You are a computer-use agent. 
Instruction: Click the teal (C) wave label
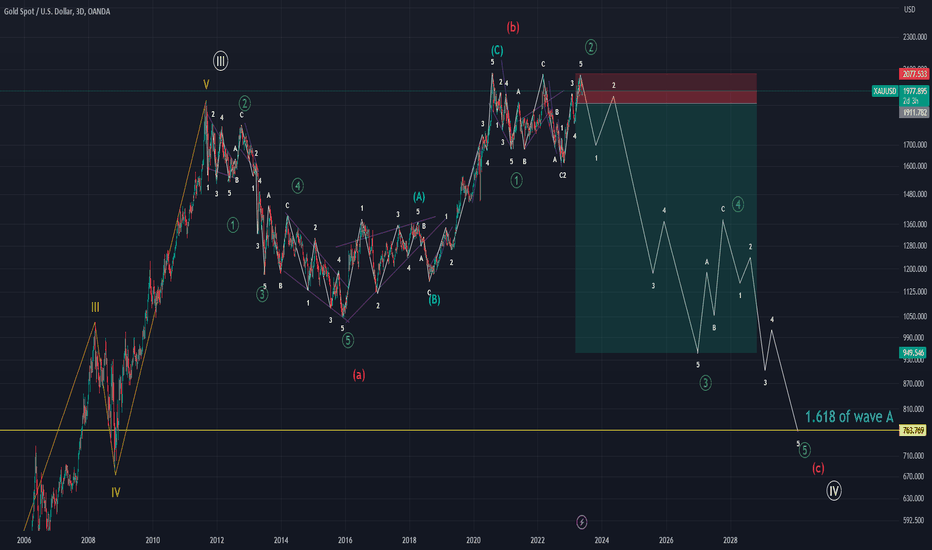497,50
